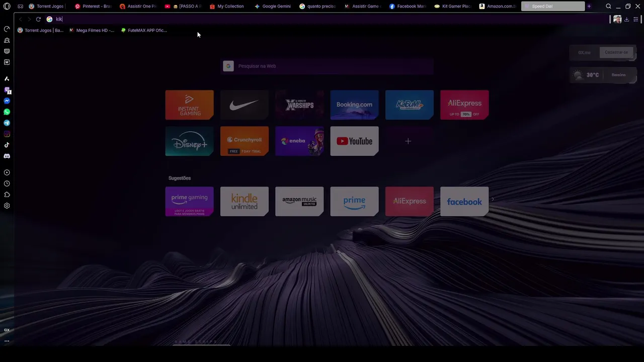Switch to the Amazon.com.br tab

pos(498,7)
